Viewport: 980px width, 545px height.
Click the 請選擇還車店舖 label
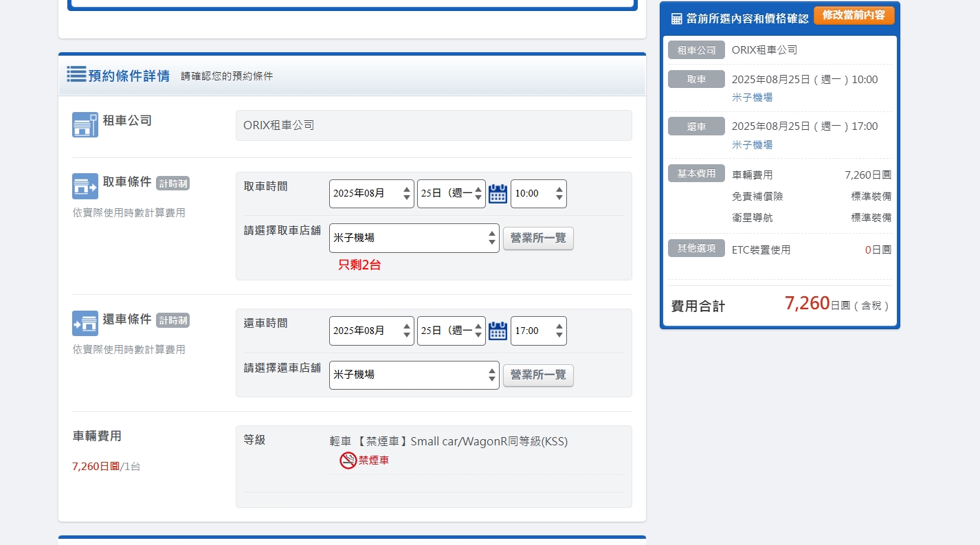tap(282, 368)
